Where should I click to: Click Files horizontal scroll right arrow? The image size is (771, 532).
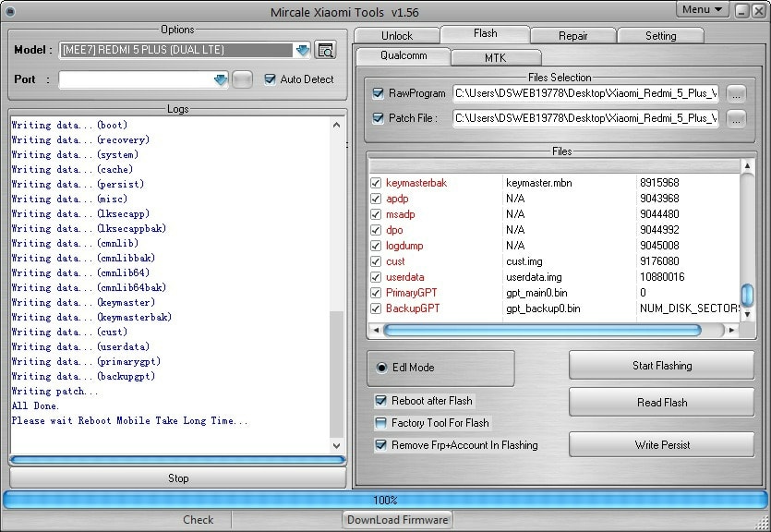pyautogui.click(x=731, y=330)
